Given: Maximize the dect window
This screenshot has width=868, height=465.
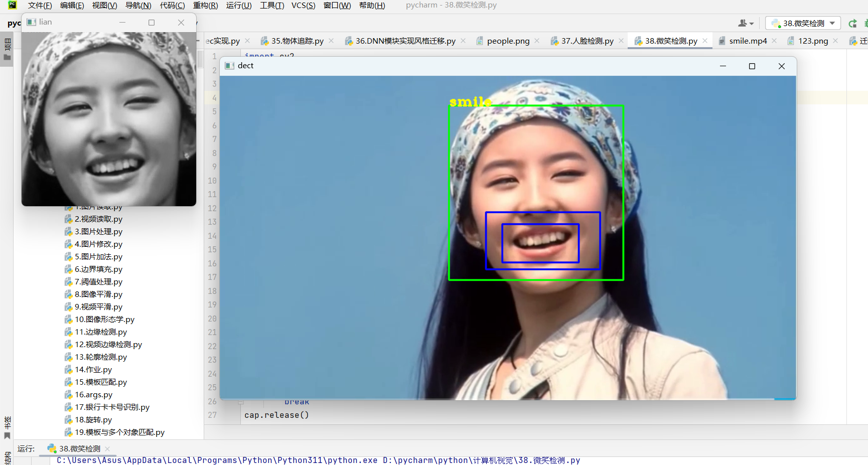Looking at the screenshot, I should pyautogui.click(x=752, y=66).
